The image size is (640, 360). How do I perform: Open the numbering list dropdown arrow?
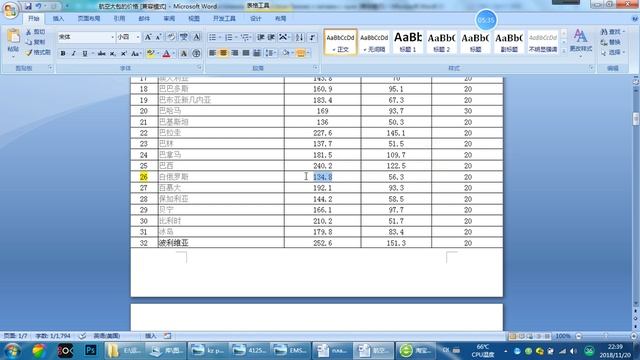(236, 38)
